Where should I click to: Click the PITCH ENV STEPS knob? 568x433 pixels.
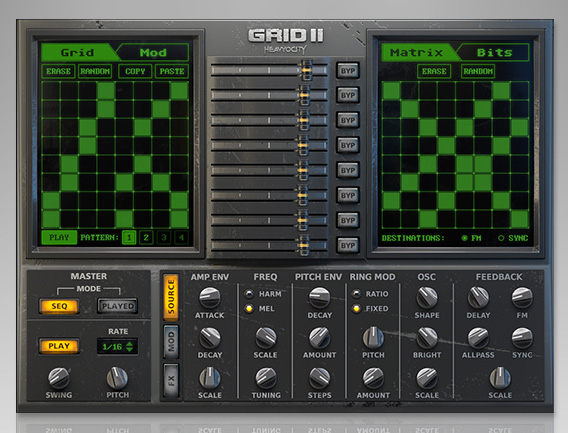tap(320, 378)
